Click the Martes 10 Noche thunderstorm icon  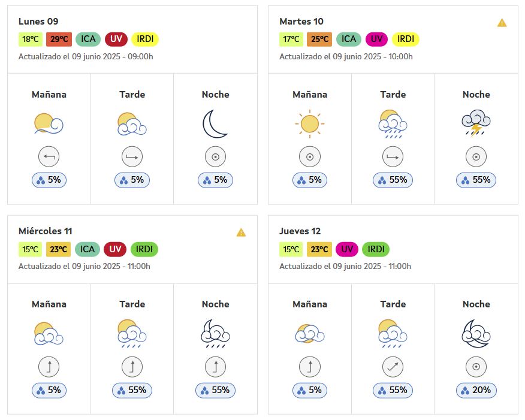(x=476, y=123)
